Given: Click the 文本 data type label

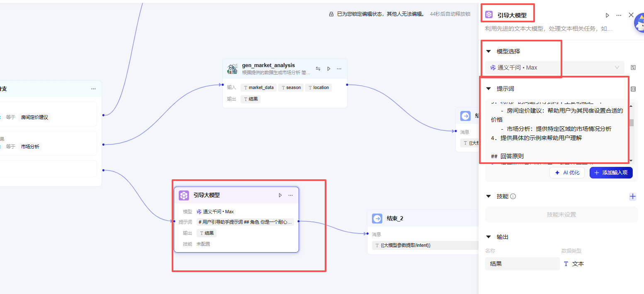Looking at the screenshot, I should 578,264.
